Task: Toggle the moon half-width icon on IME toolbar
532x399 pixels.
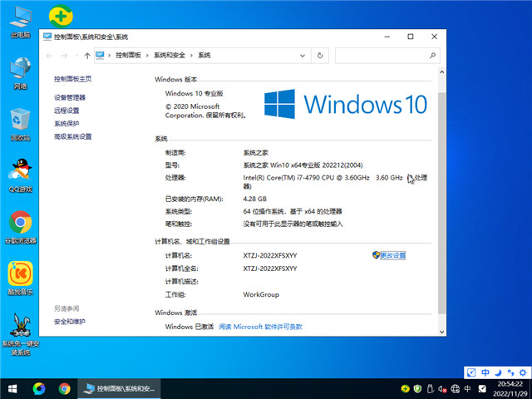Action: pos(498,372)
